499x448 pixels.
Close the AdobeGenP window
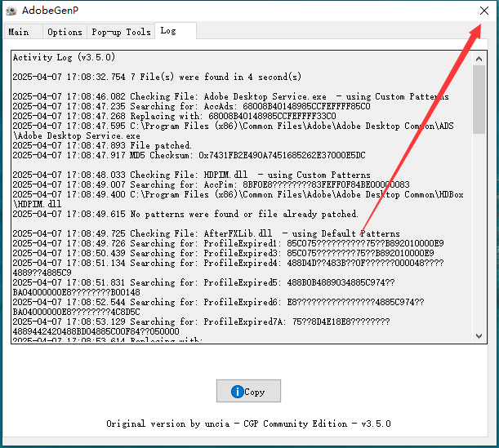click(484, 11)
